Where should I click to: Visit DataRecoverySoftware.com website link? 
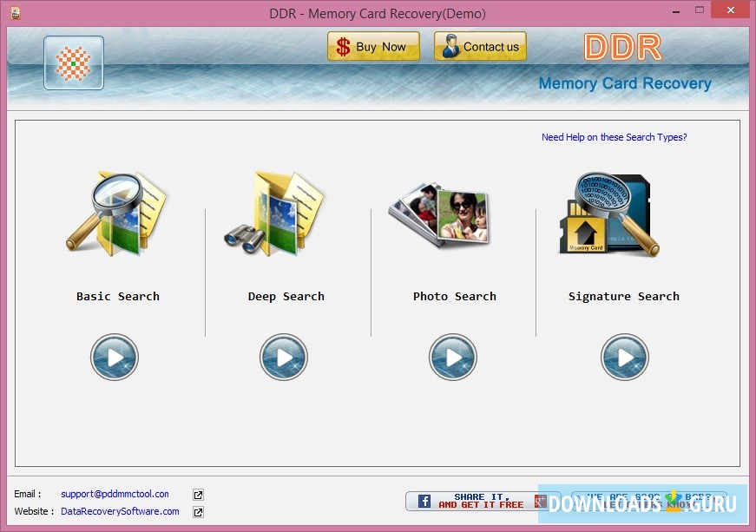click(119, 512)
